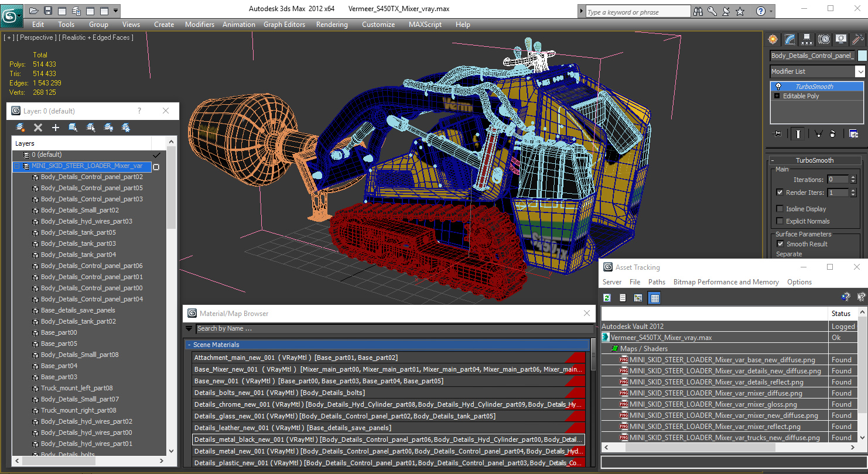Open Quick Access Toolbar dropdown arrow

[115, 11]
